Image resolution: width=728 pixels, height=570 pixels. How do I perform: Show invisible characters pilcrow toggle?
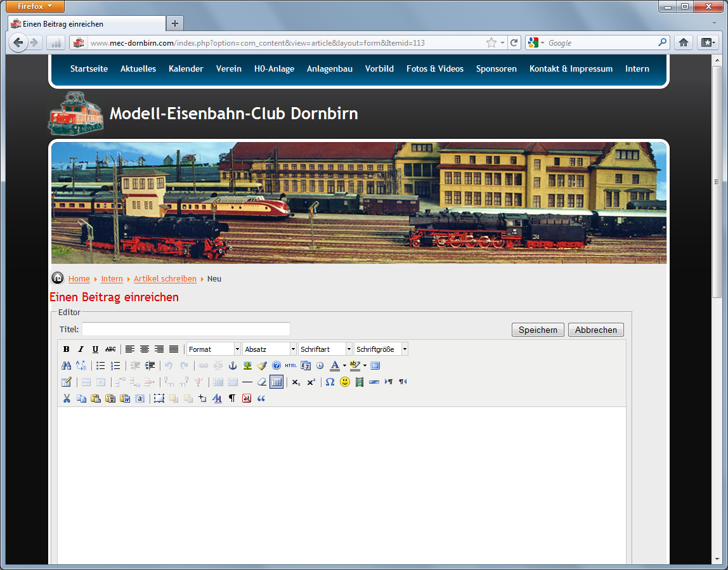(x=231, y=398)
